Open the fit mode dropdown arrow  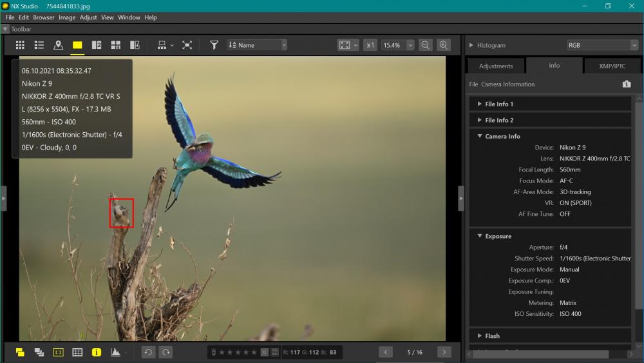[x=355, y=45]
